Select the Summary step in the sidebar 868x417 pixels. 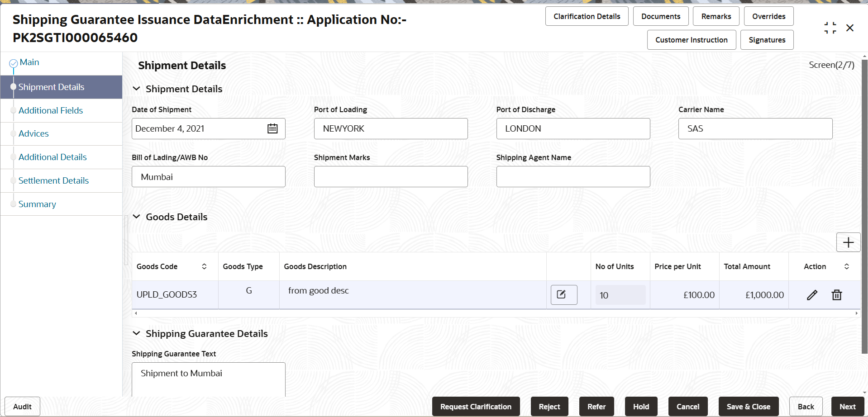pos(37,204)
